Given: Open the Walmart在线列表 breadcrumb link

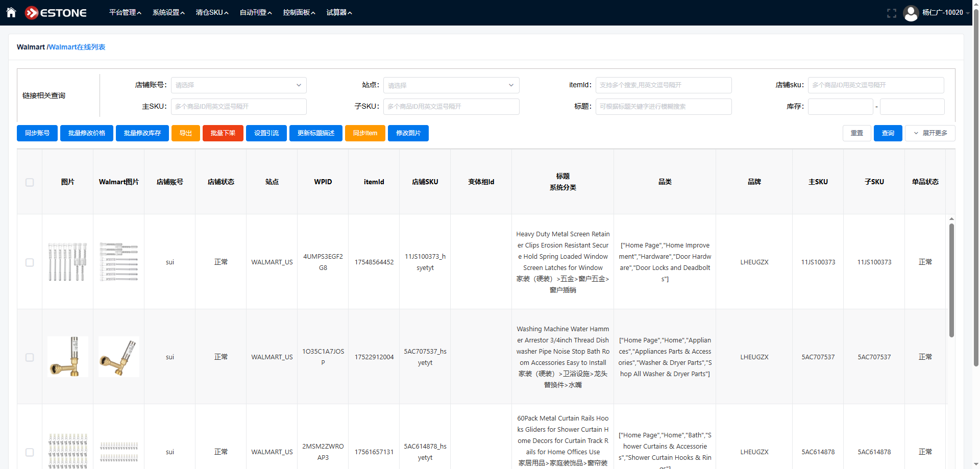Looking at the screenshot, I should (x=77, y=47).
